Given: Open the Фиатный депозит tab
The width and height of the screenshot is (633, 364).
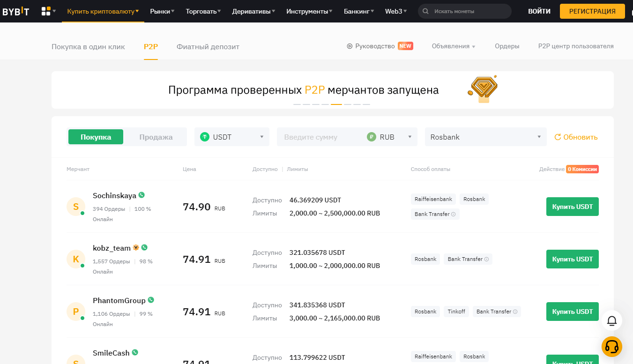Looking at the screenshot, I should coord(208,46).
